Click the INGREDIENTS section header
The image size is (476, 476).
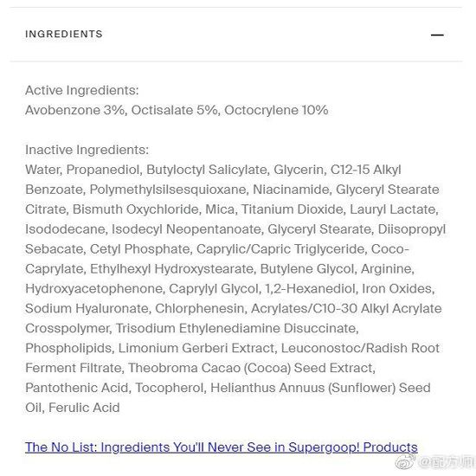click(x=64, y=34)
